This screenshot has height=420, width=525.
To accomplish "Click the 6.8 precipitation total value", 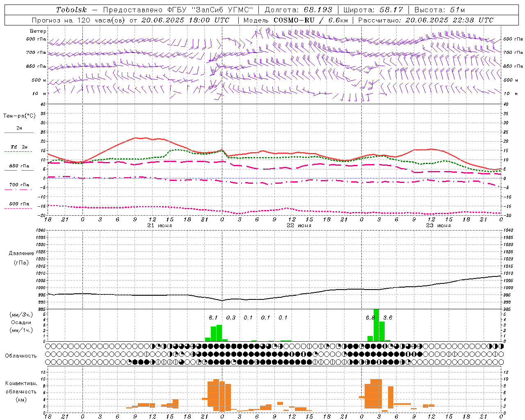I will point(370,317).
